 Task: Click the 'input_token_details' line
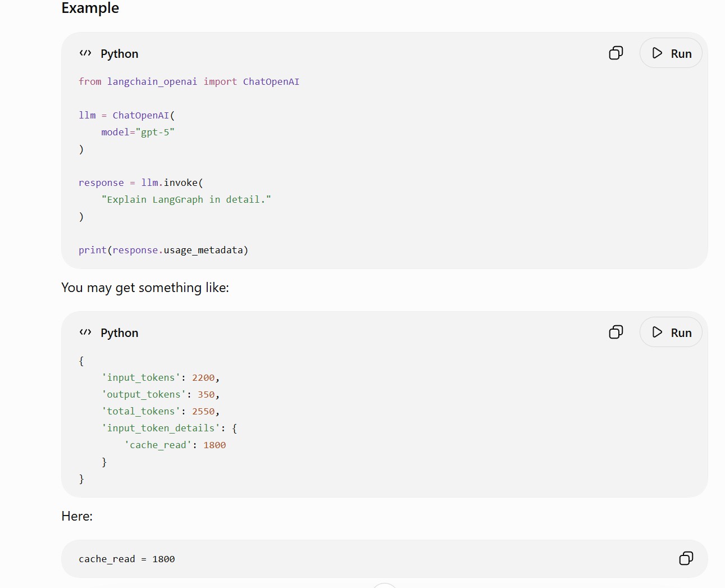[169, 429]
